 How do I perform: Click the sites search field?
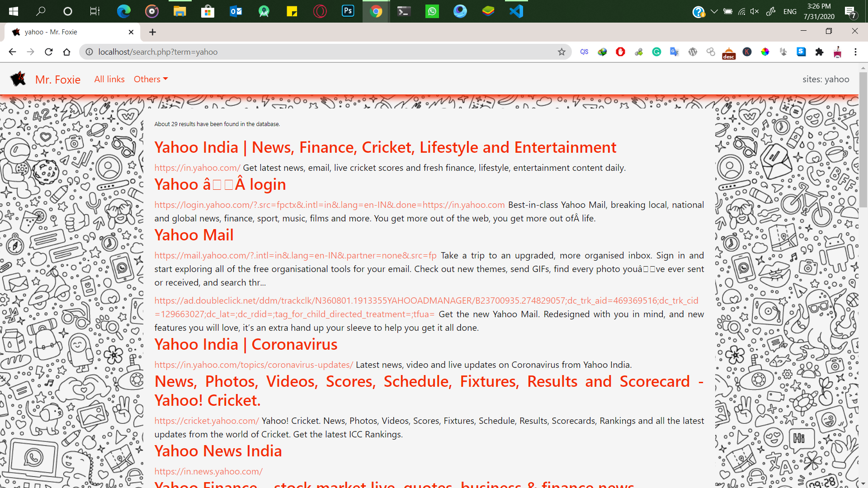[x=826, y=79]
